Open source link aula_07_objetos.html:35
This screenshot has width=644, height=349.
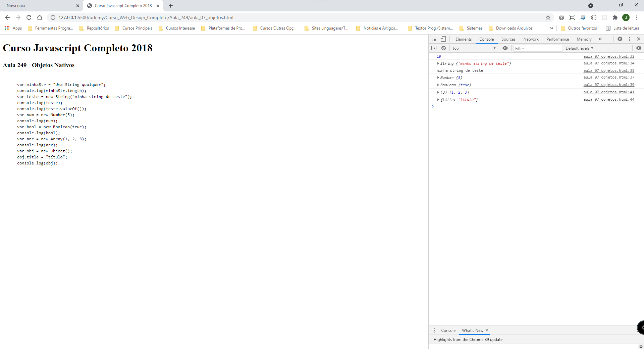coord(609,70)
